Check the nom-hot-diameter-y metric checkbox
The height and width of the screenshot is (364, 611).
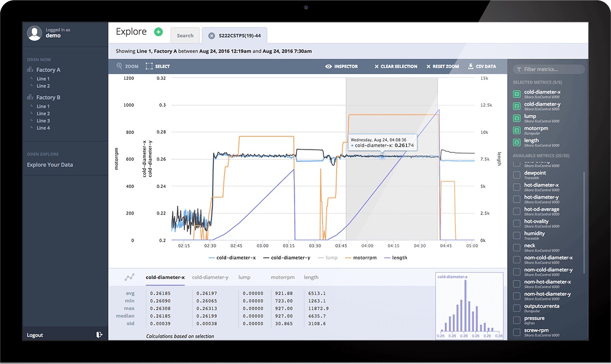tap(517, 296)
